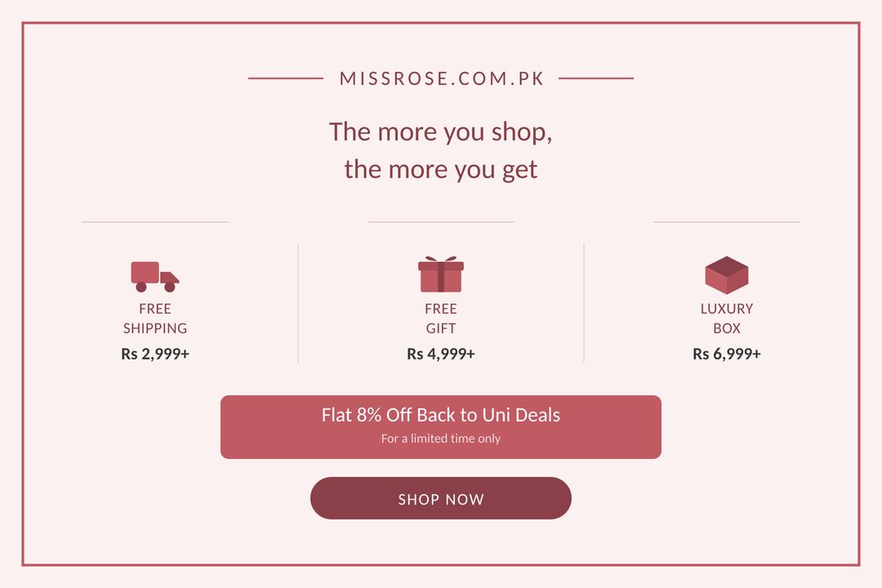The image size is (882, 588).
Task: Click the FREE GIFT label
Action: click(441, 318)
